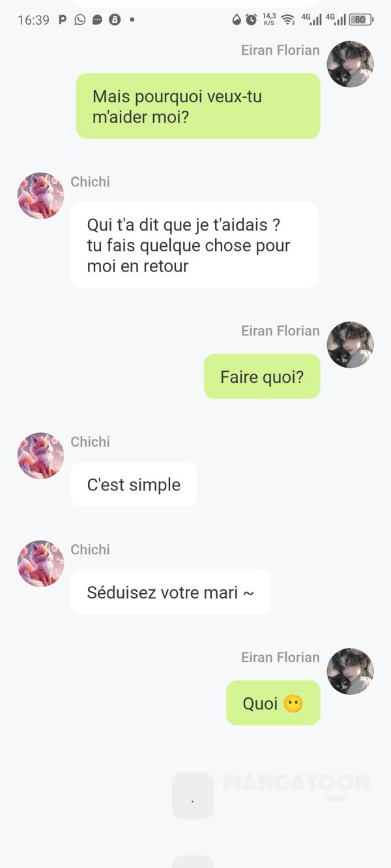
Task: Tap the "Mais pourquoi veux-tu m'aider moi?" bubble
Action: 198,106
